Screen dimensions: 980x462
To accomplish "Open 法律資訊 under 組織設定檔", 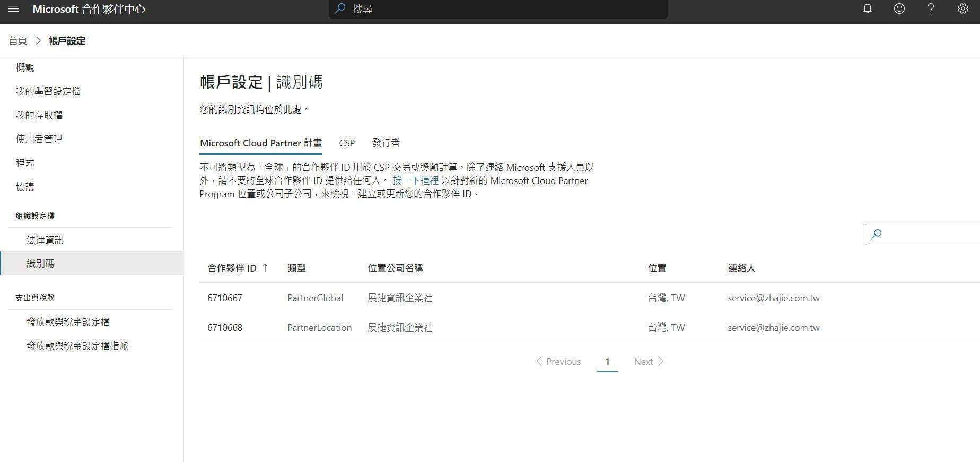I will coord(45,240).
